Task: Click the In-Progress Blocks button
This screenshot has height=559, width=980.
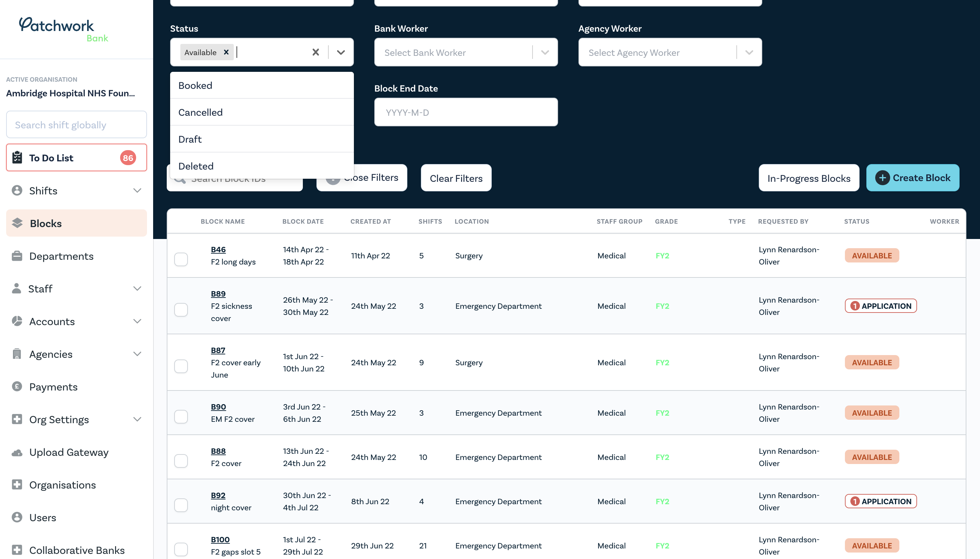Action: click(809, 177)
